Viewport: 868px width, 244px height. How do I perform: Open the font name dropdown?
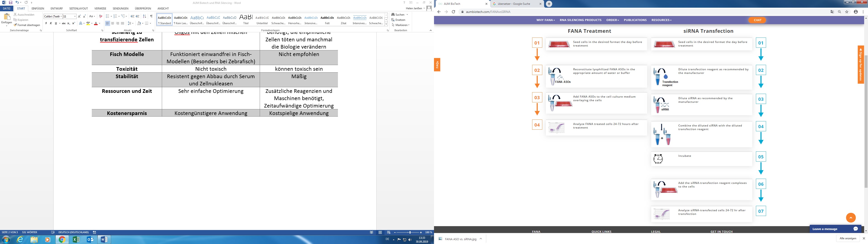tap(61, 16)
